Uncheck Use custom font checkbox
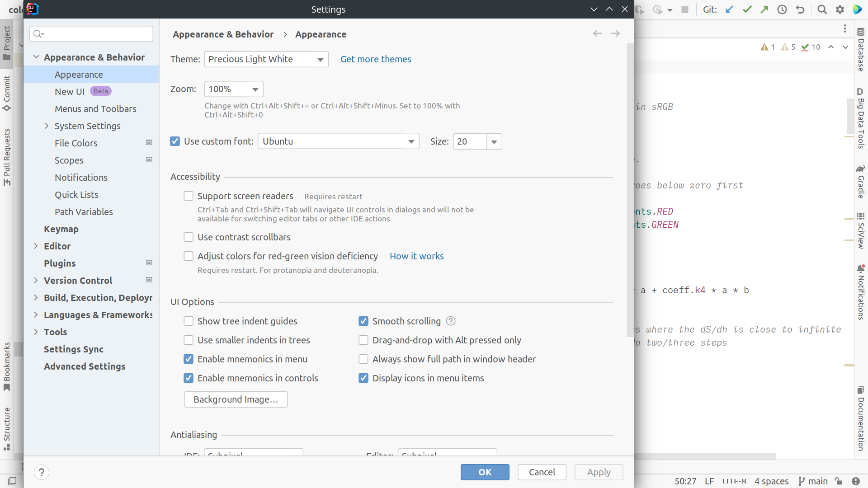This screenshot has height=488, width=868. point(175,141)
